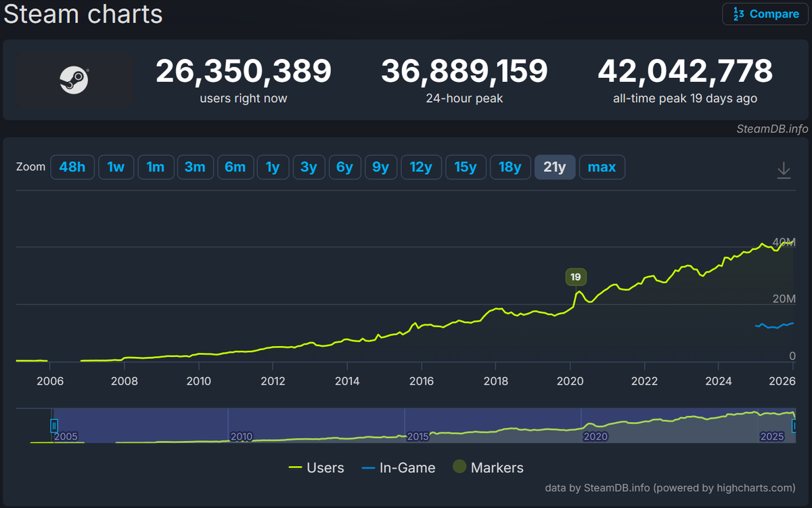
Task: Click the navigator timeline near 2015
Action: (418, 436)
